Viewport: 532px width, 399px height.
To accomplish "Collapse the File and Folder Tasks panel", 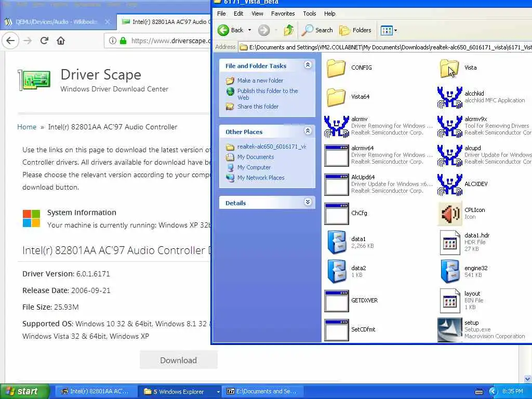I will 308,65.
